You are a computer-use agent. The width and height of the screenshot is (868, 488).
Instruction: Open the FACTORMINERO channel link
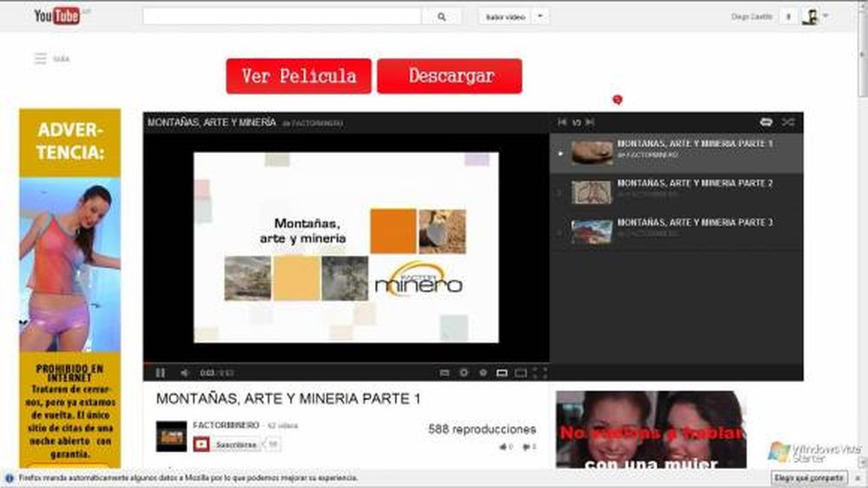pos(226,425)
